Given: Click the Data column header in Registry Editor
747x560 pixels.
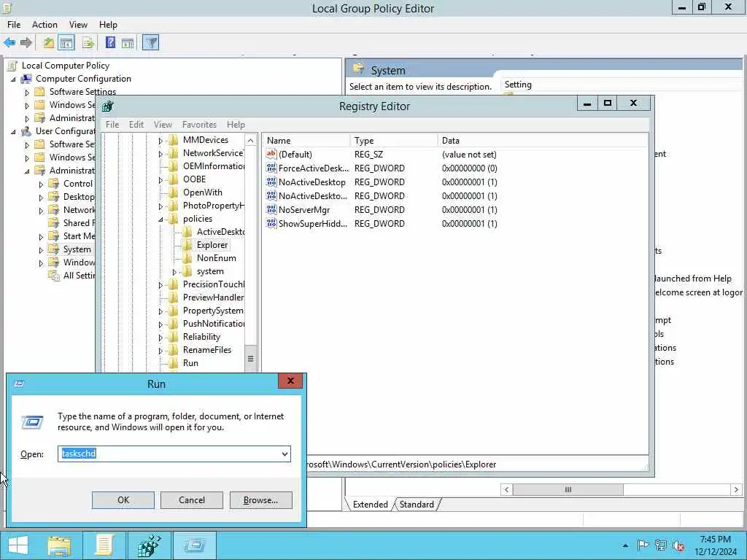Looking at the screenshot, I should [x=543, y=141].
